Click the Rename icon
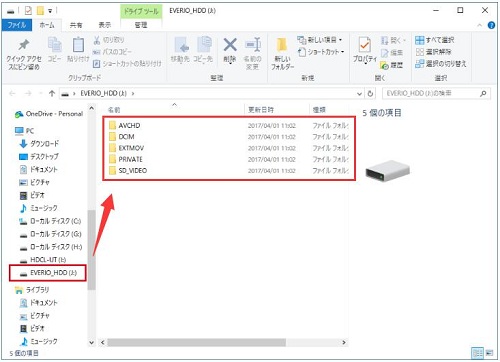This screenshot has height=362, width=500. (x=253, y=45)
